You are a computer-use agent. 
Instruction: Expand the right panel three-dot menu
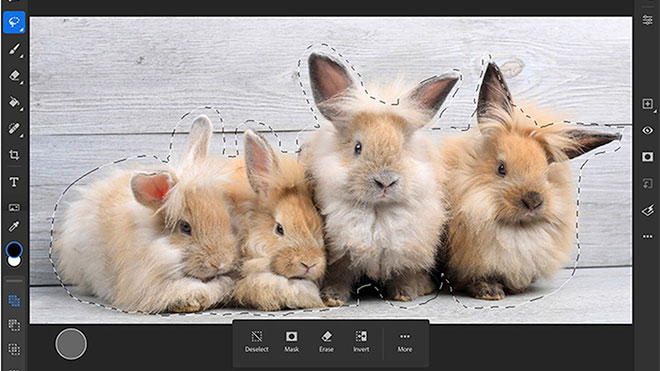pyautogui.click(x=647, y=237)
